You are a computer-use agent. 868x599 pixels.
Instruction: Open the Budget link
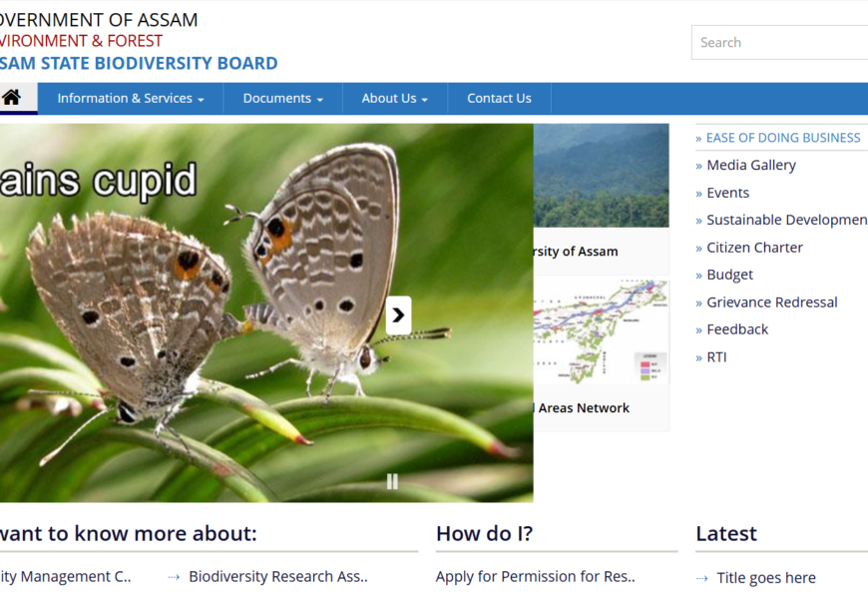[729, 275]
